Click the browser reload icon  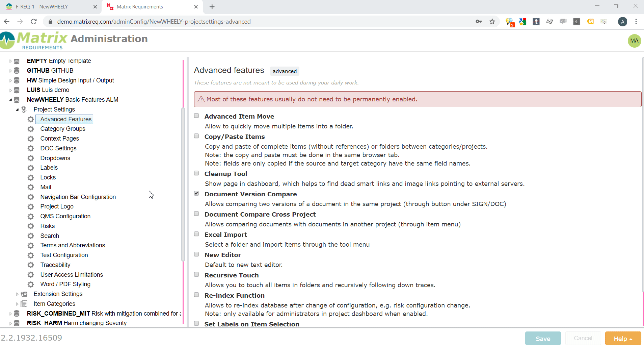(x=33, y=22)
